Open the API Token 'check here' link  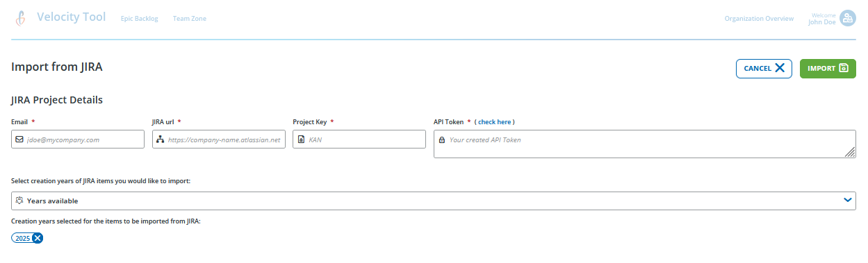pos(495,122)
